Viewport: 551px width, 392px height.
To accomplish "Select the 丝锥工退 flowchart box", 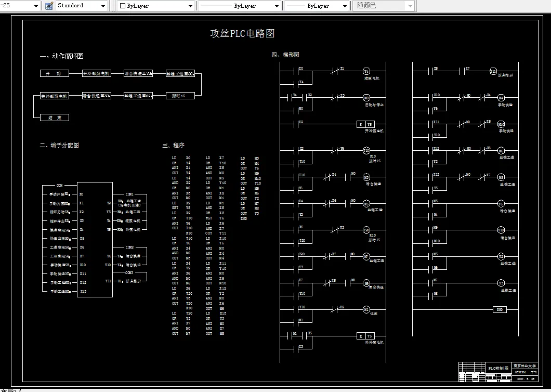I will (x=138, y=96).
